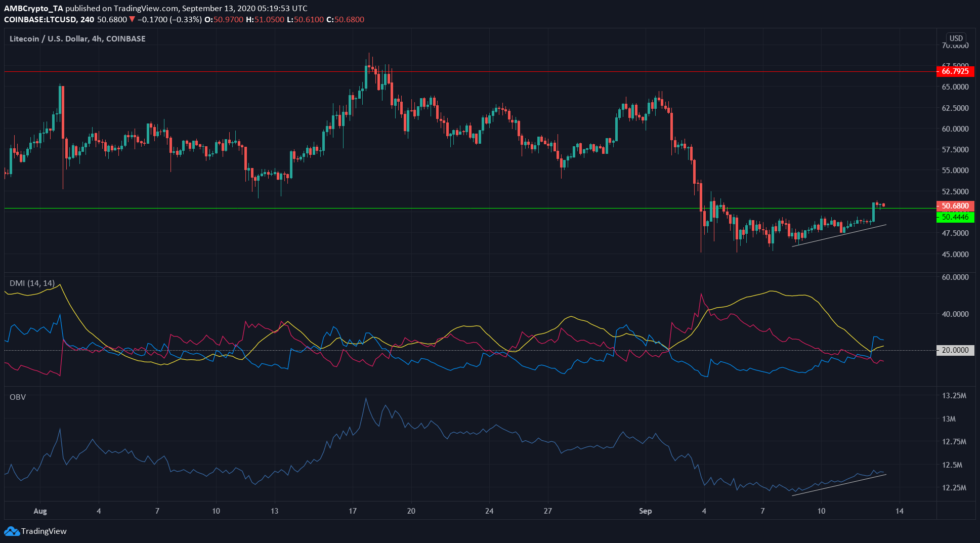Click the 12.5M OBV axis label
The image size is (980, 543).
[x=952, y=465]
